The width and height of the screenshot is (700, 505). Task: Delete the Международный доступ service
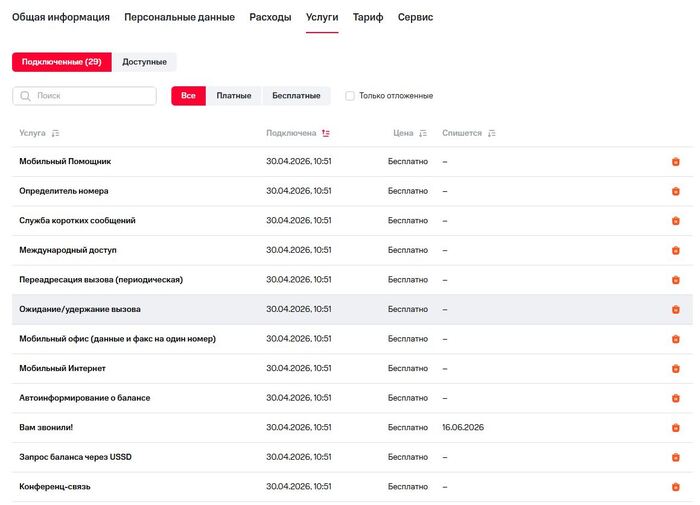tap(675, 250)
